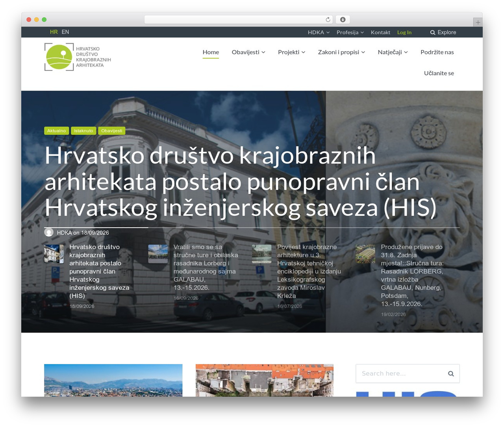Go to the Home menu item
The width and height of the screenshot is (504, 427).
tap(211, 52)
